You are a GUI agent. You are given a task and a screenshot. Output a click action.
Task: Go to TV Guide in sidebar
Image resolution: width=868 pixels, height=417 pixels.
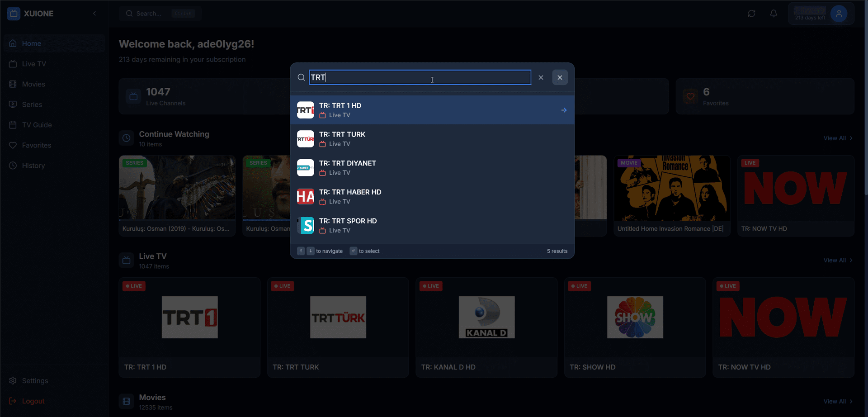[37, 125]
